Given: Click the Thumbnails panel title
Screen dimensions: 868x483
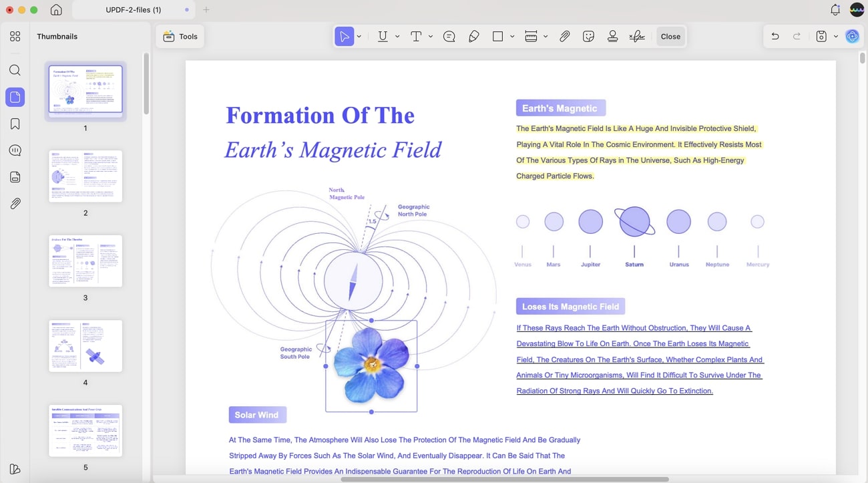Looking at the screenshot, I should (57, 37).
